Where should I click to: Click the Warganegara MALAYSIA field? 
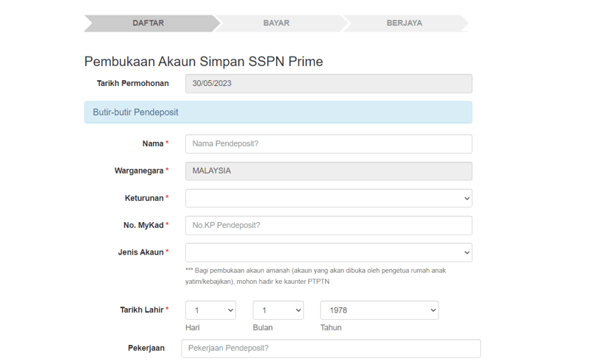329,171
